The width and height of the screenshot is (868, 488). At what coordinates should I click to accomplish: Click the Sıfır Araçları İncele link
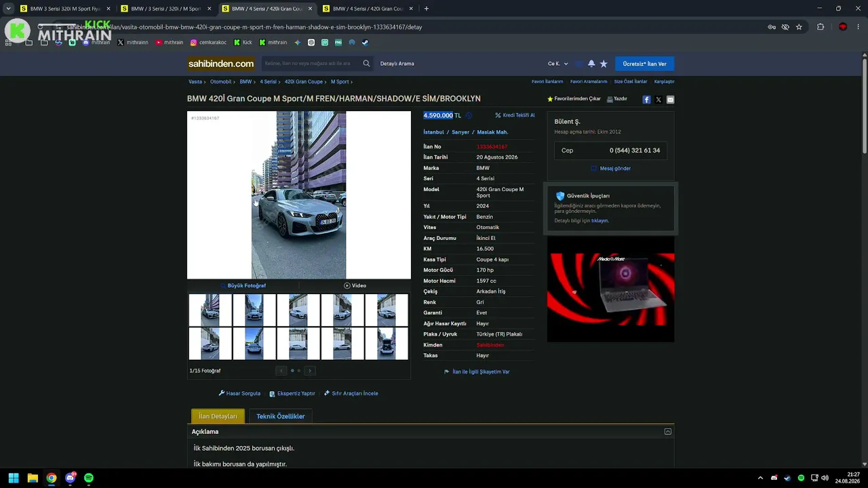pos(351,393)
